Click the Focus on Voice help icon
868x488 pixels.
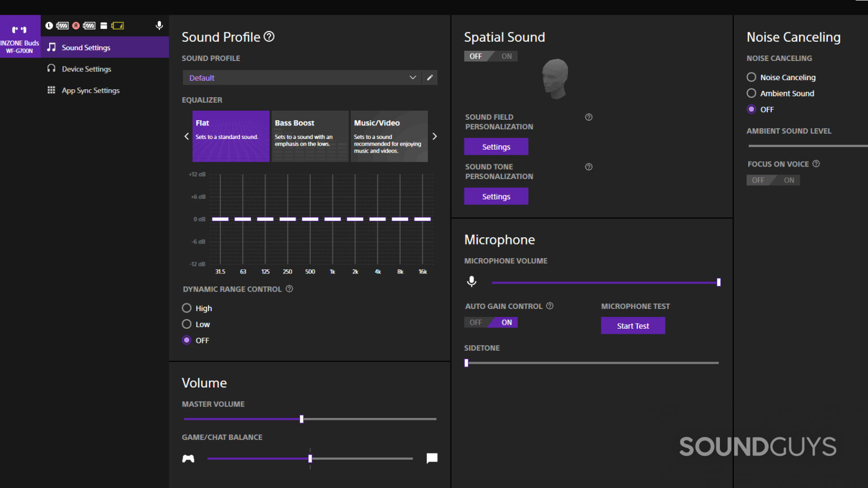pyautogui.click(x=816, y=164)
